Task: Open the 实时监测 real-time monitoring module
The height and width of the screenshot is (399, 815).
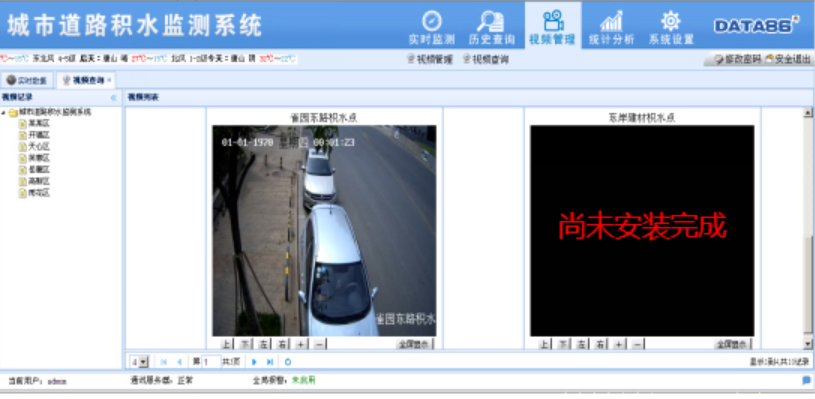Action: click(x=431, y=28)
